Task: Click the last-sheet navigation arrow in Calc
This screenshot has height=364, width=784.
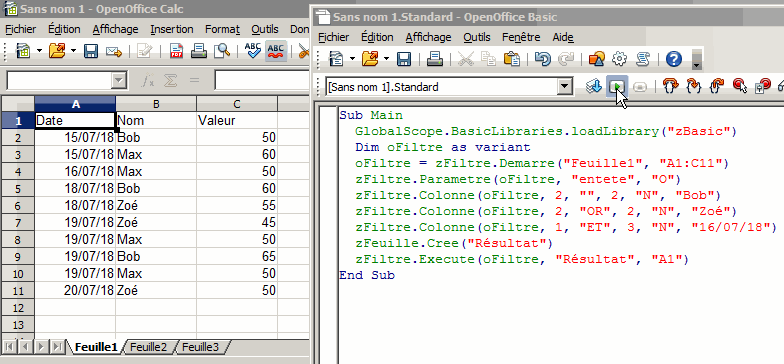Action: [58, 346]
